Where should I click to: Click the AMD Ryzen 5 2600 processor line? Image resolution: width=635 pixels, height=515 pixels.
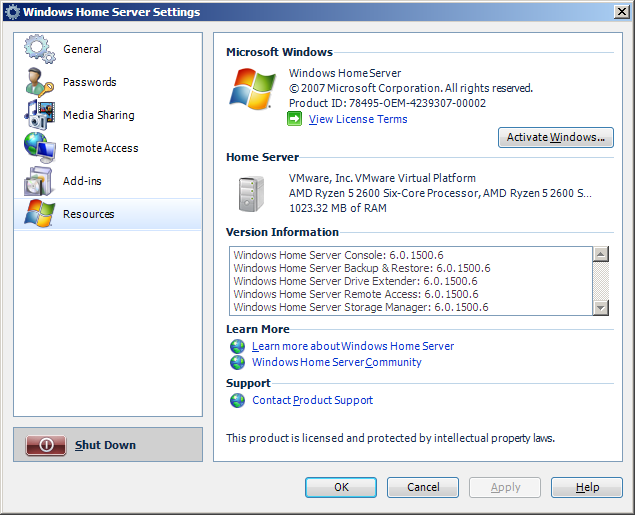click(x=440, y=193)
